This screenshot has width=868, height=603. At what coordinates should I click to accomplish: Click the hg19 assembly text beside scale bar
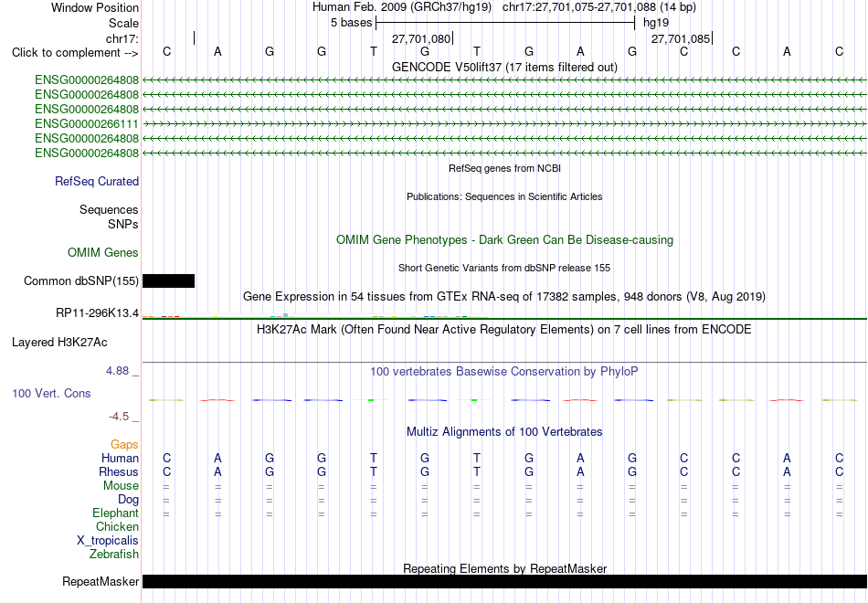[656, 23]
